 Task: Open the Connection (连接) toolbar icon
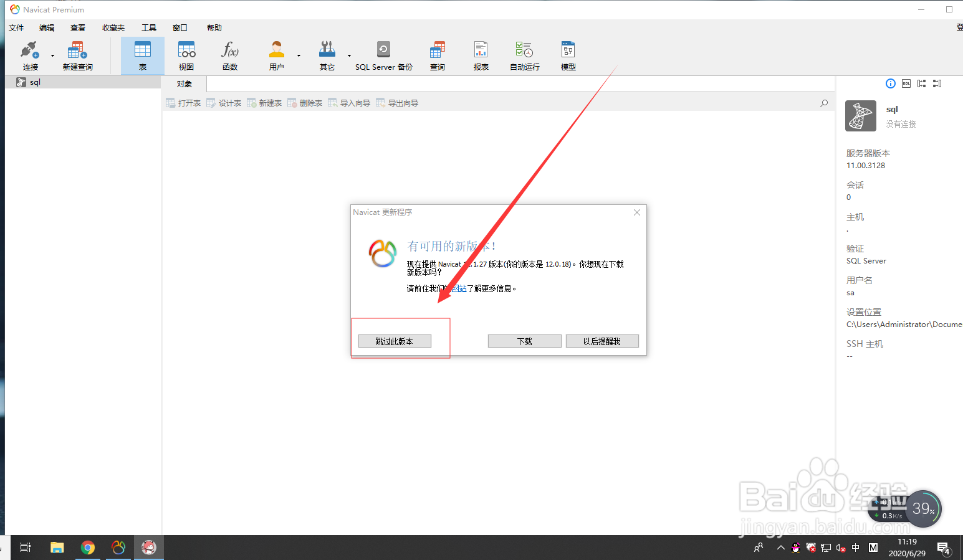30,55
